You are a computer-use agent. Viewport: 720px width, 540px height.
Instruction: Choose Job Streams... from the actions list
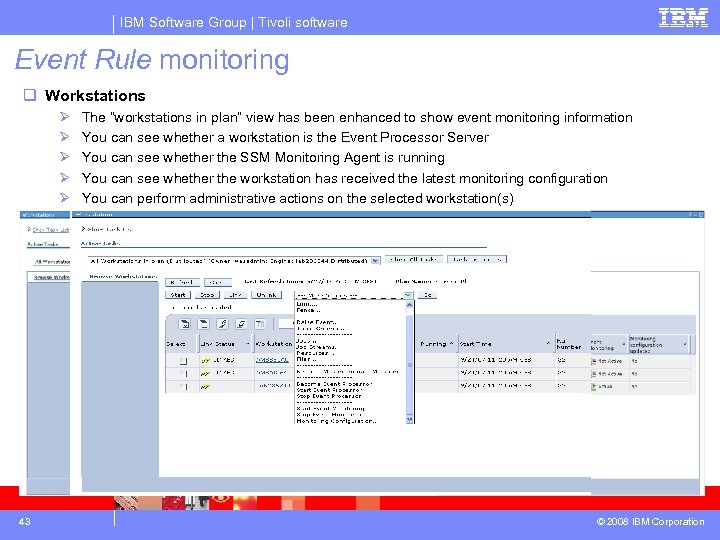click(316, 347)
